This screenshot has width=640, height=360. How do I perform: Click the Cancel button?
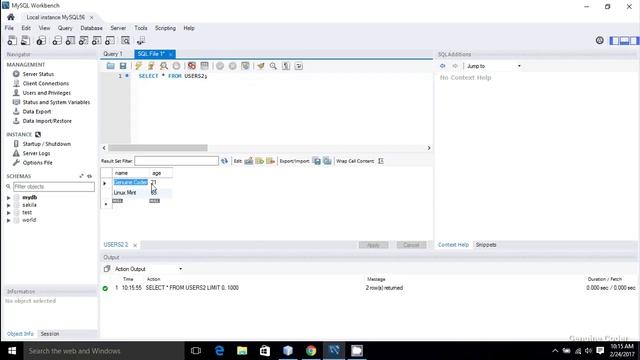[411, 245]
